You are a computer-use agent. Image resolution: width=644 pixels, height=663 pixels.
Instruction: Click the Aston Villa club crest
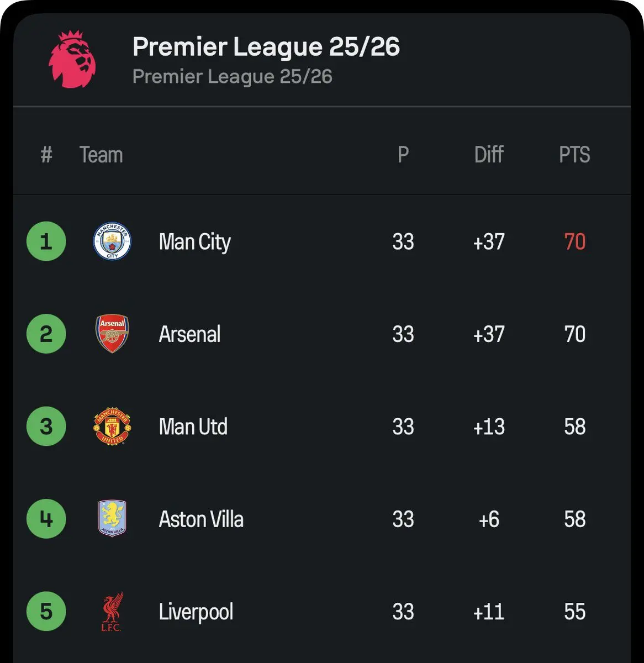click(x=112, y=519)
